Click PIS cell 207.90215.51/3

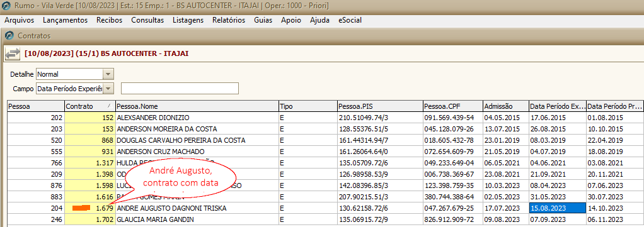click(380, 197)
